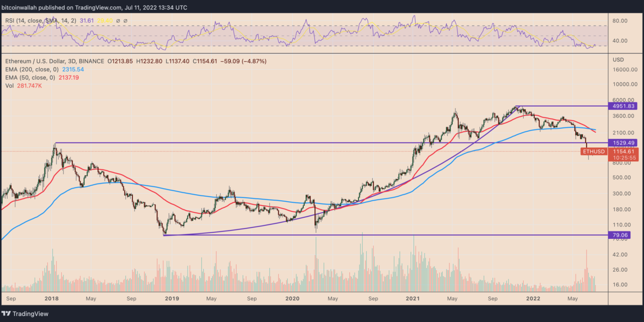Viewport: 644px width, 322px height.
Task: Toggle visibility of the EMA (200) indicator
Action: [30, 69]
